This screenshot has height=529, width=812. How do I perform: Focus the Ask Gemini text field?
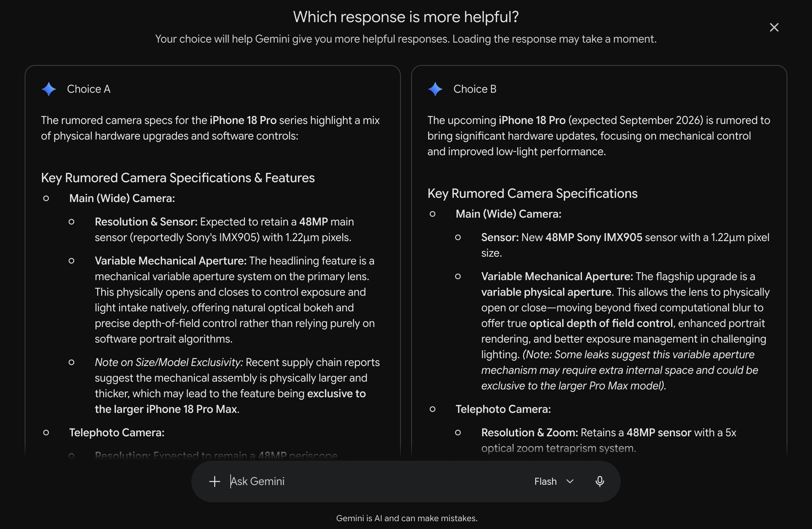coord(375,481)
